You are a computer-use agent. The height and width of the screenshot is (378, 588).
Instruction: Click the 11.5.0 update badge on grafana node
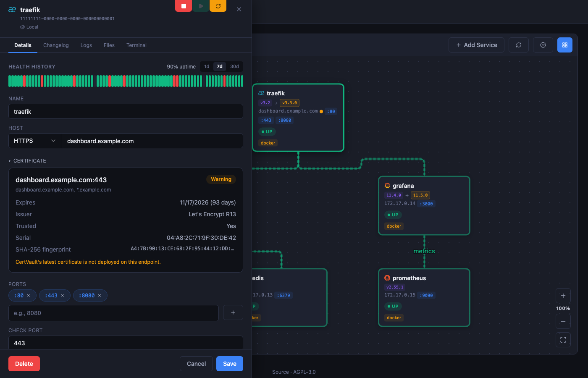420,195
